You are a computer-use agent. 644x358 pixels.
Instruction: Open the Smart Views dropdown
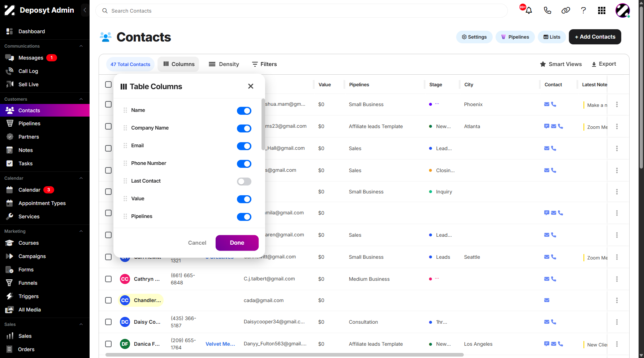tap(561, 64)
